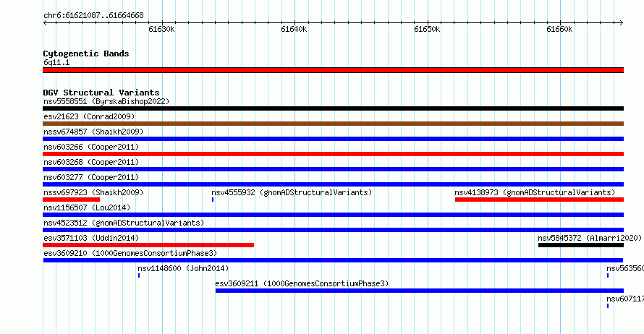Select the blue esv3609211 variant bar
Image resolution: width=644 pixels, height=334 pixels.
coord(420,291)
